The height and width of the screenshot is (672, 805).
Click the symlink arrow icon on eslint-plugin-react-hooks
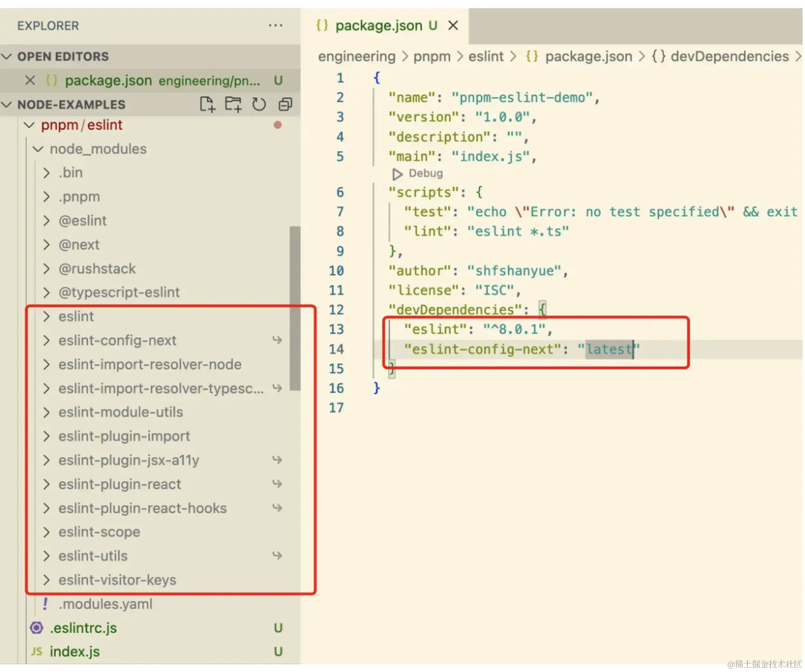click(277, 508)
